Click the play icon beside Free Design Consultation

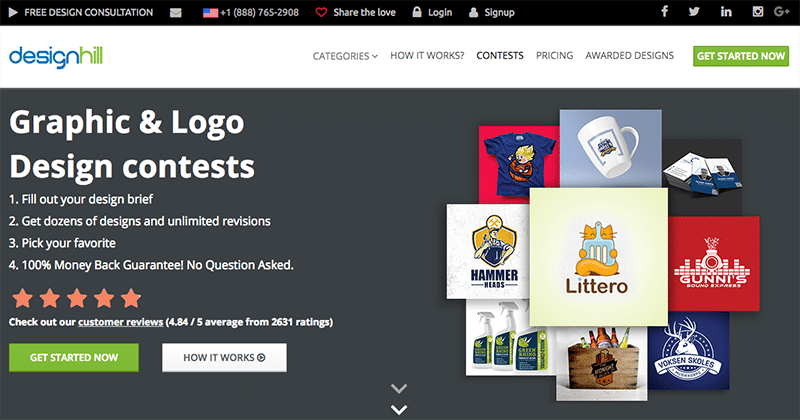(13, 12)
